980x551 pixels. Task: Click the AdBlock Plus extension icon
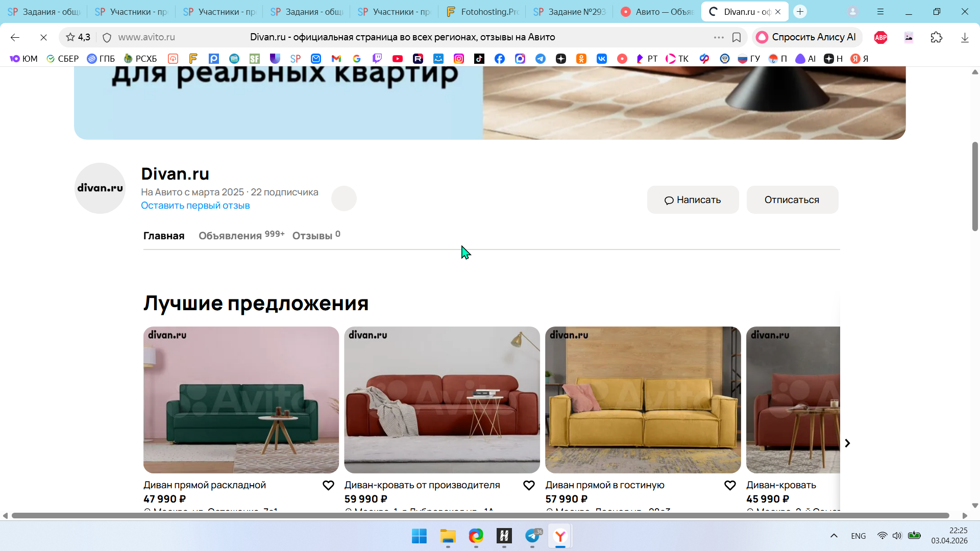tap(880, 37)
